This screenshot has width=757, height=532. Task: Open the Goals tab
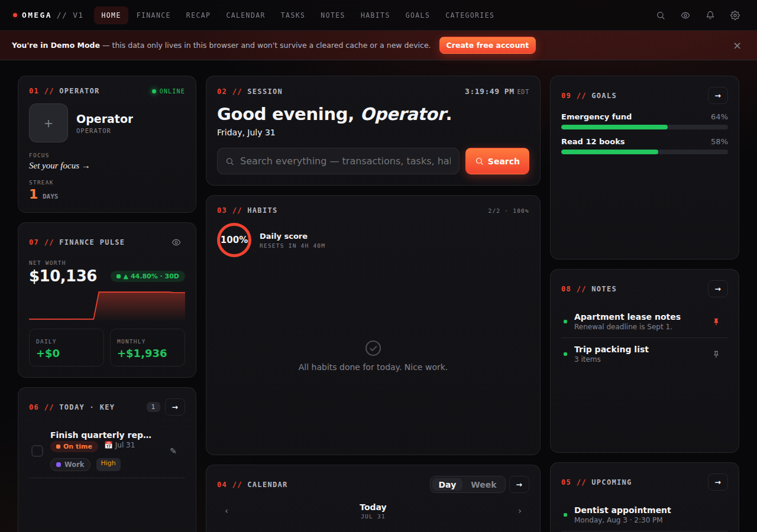(x=418, y=15)
